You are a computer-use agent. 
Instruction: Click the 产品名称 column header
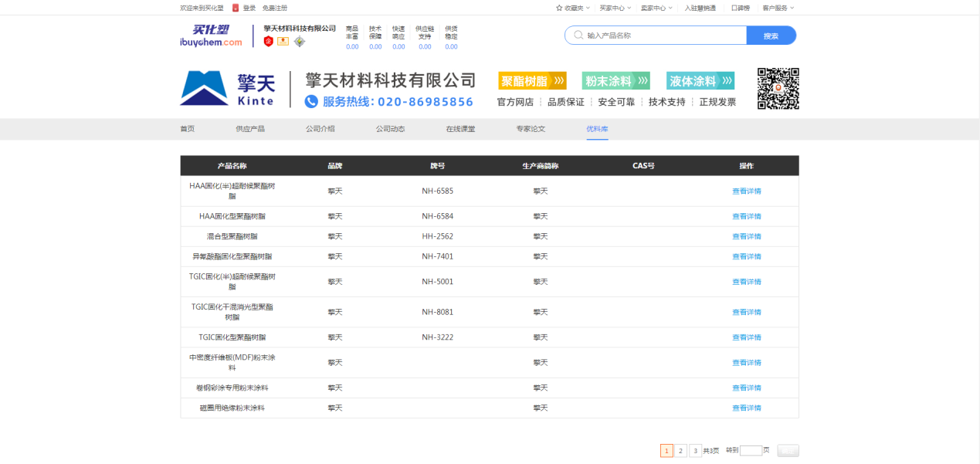232,166
